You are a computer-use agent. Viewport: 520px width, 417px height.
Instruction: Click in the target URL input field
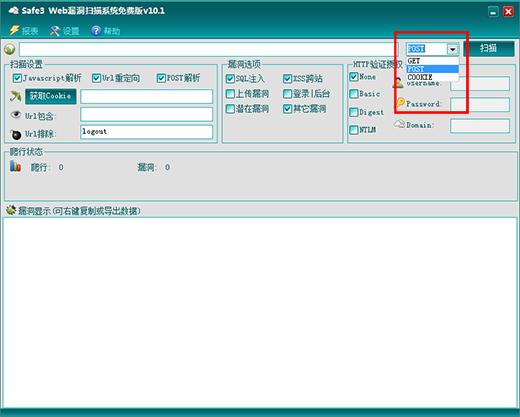pyautogui.click(x=209, y=49)
